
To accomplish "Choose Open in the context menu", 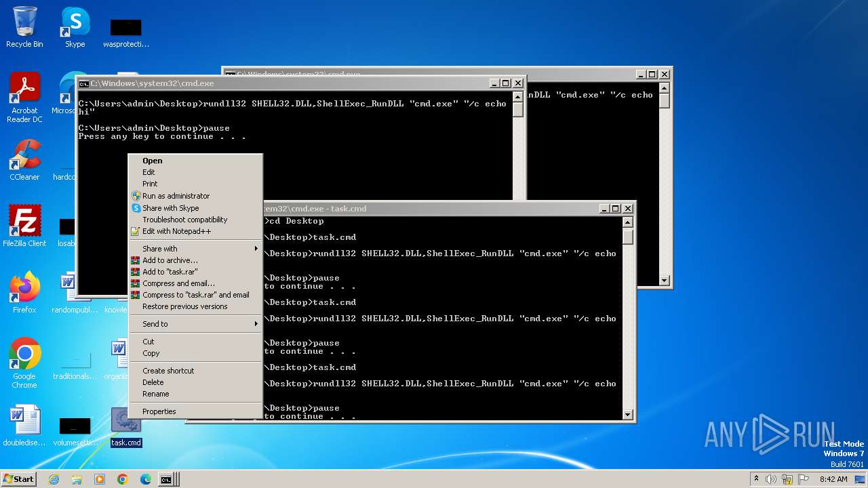I will [x=195, y=161].
